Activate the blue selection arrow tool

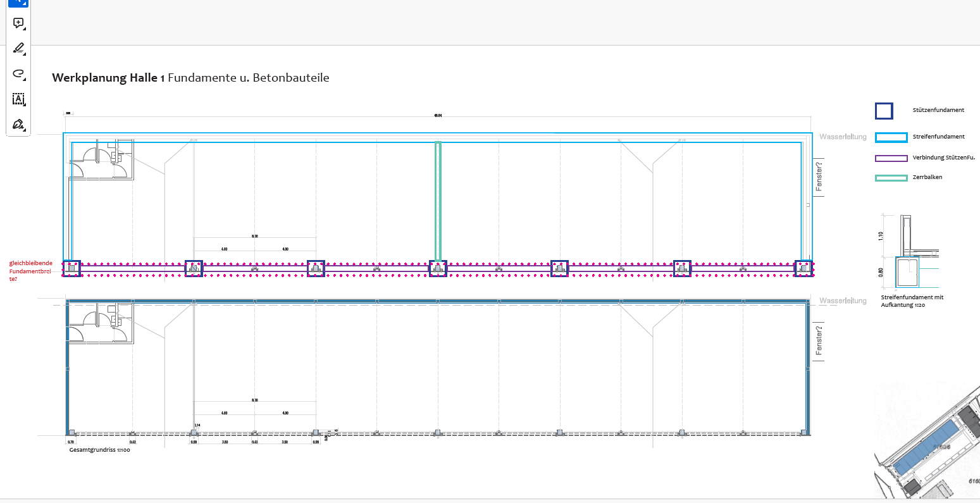(18, 3)
